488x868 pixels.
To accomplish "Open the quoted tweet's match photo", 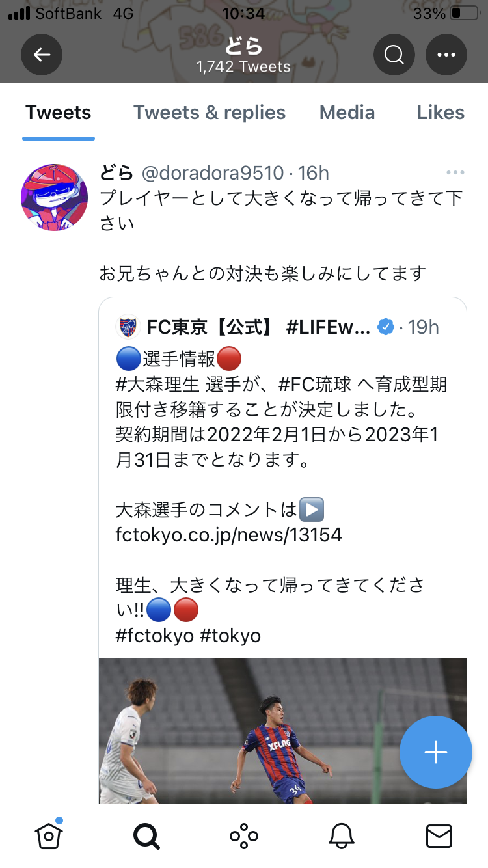I will (x=282, y=730).
